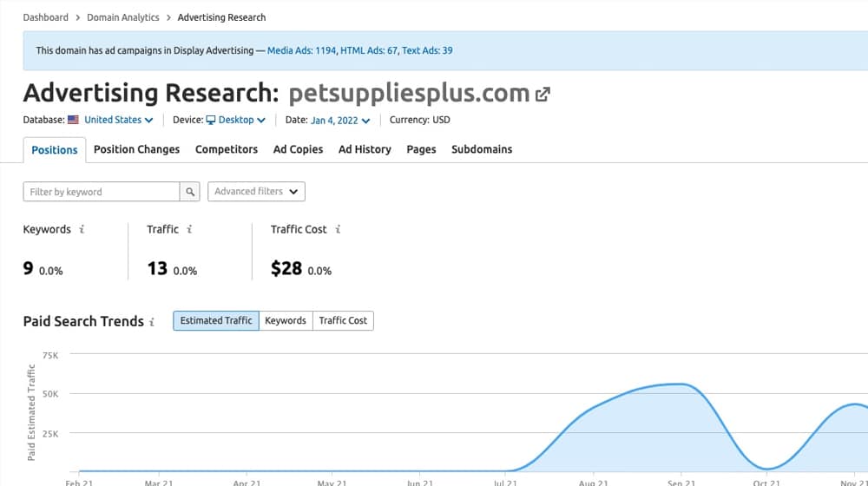Screen dimensions: 868x486
Task: Go to the Competitors tab
Action: [x=227, y=149]
